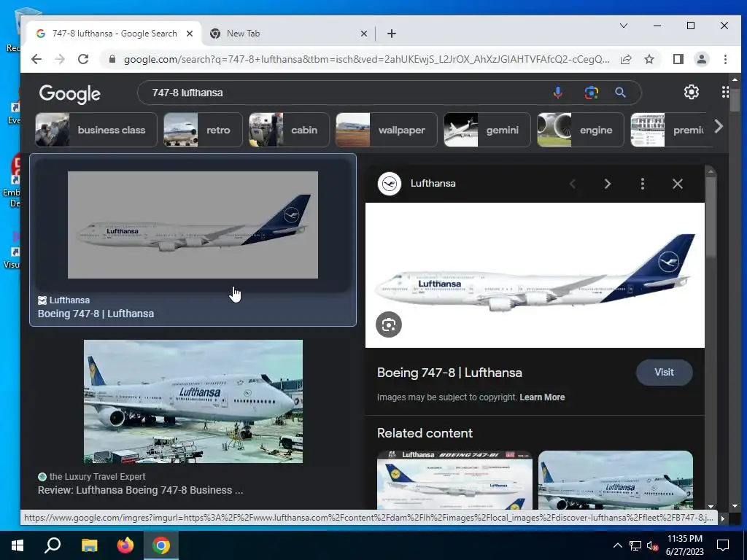Click the Chrome forward arrow
Screen dimensions: 747x560
click(x=60, y=59)
